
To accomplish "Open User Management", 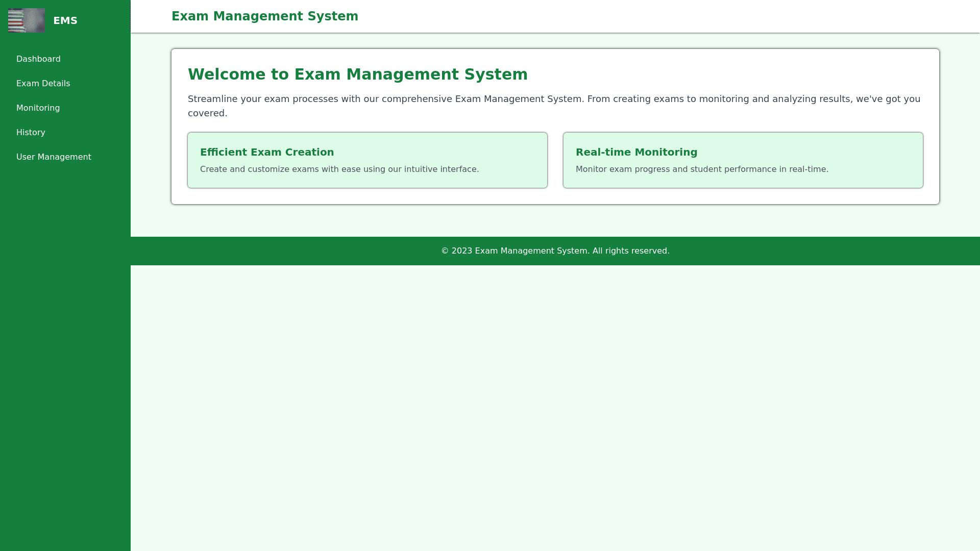I will point(54,157).
